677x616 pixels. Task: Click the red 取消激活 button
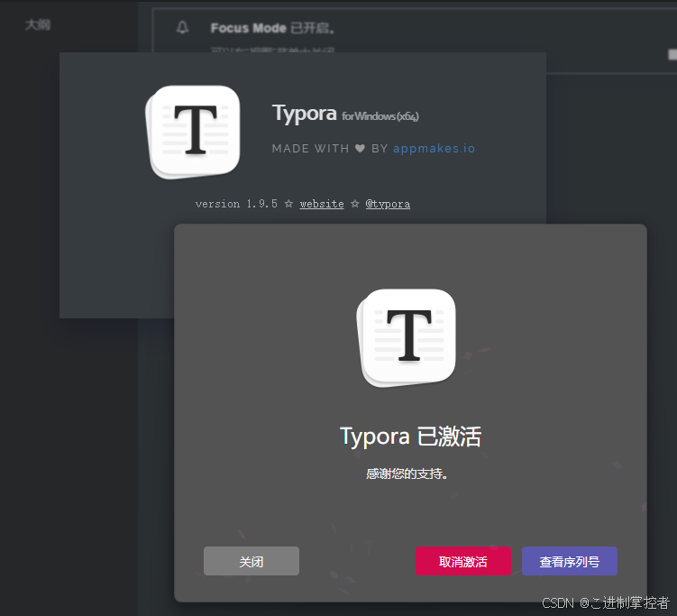coord(462,561)
